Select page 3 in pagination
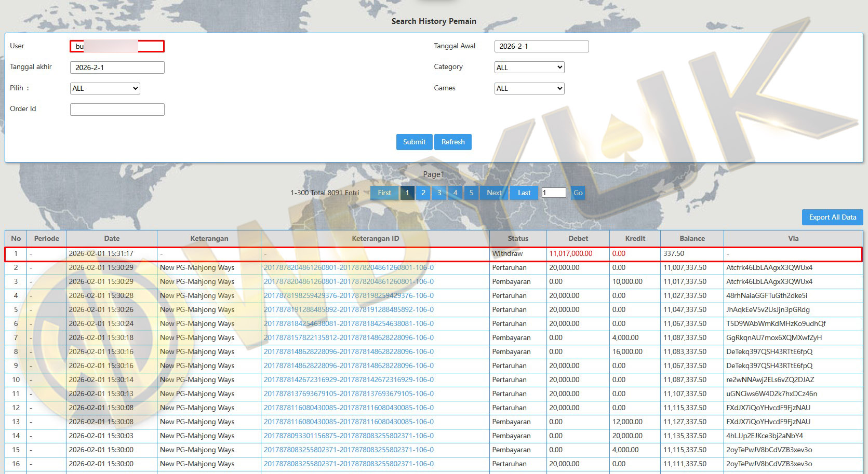Image resolution: width=868 pixels, height=474 pixels. click(439, 193)
